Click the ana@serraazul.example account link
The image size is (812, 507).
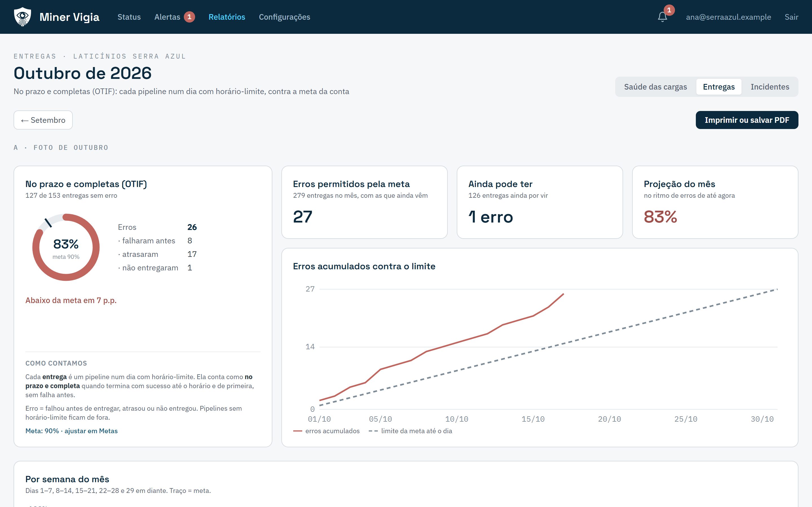tap(729, 17)
